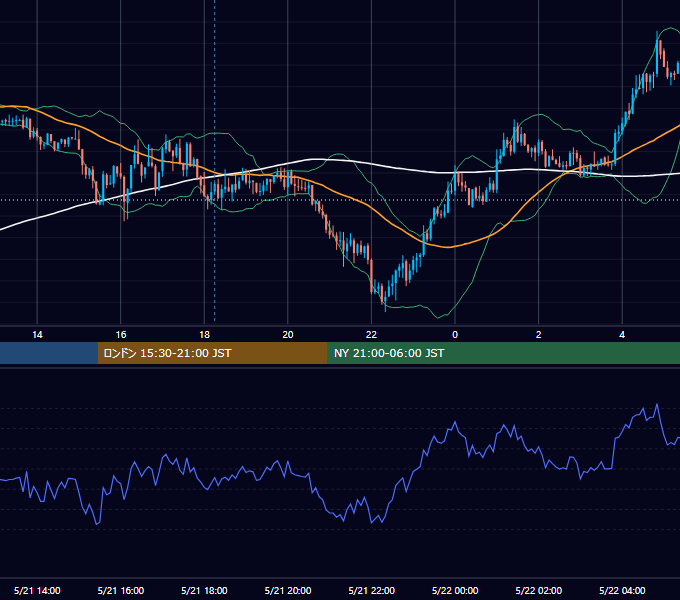
Task: Click the 20 hour label on price chart axis
Action: point(288,335)
